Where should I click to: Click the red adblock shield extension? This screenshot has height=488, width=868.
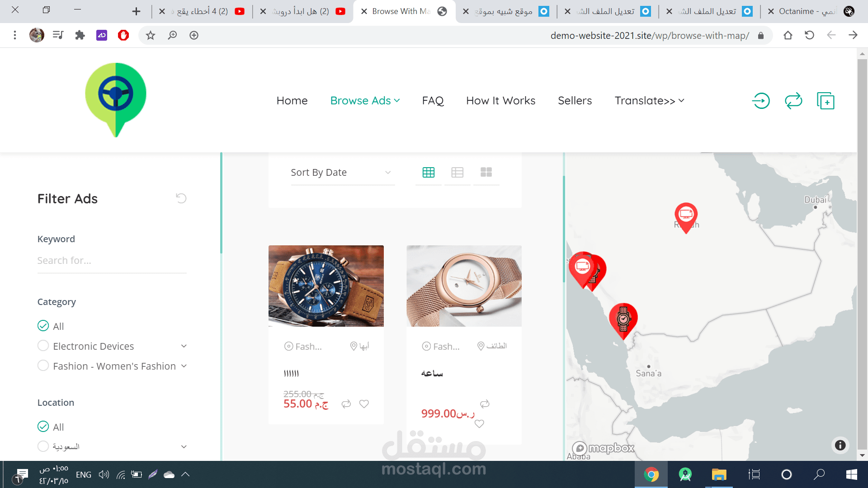click(123, 35)
